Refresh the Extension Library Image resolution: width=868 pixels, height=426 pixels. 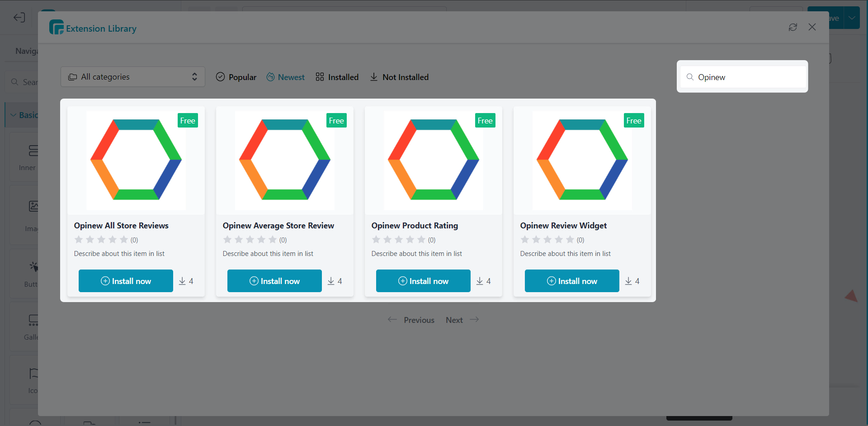pos(793,27)
